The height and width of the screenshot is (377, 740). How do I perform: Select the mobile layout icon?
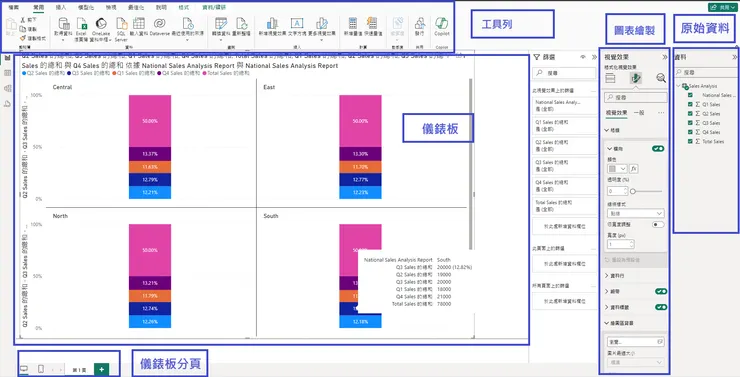tap(41, 369)
